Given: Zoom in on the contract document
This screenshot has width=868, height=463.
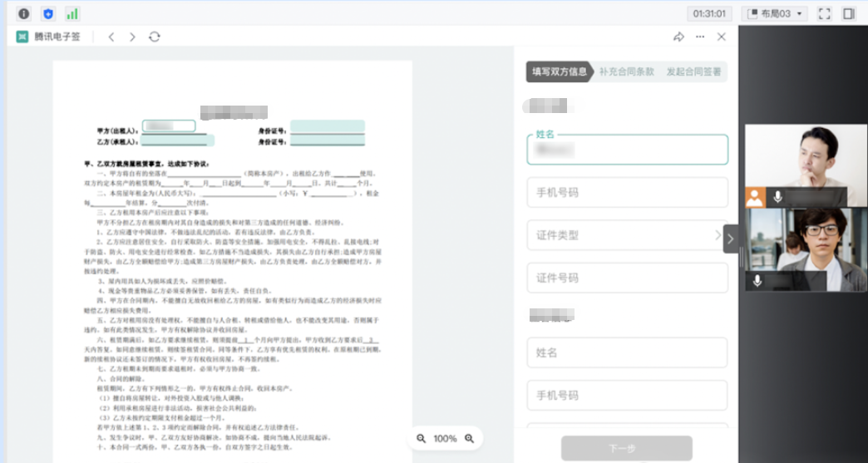Looking at the screenshot, I should (x=469, y=438).
